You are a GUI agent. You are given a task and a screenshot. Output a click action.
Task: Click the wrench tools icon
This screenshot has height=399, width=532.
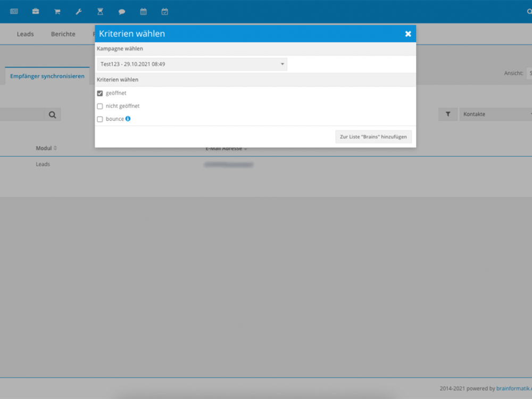coord(79,11)
